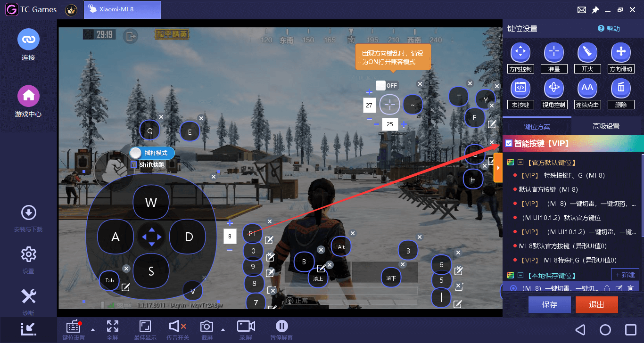Tap the Android recent apps square button
Image resolution: width=644 pixels, height=343 pixels.
(x=630, y=330)
